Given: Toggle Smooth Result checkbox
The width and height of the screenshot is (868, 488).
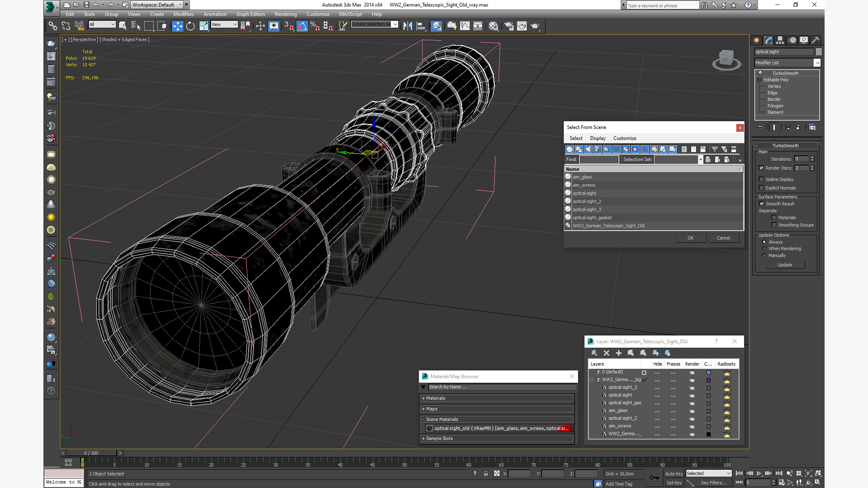Looking at the screenshot, I should coord(762,204).
